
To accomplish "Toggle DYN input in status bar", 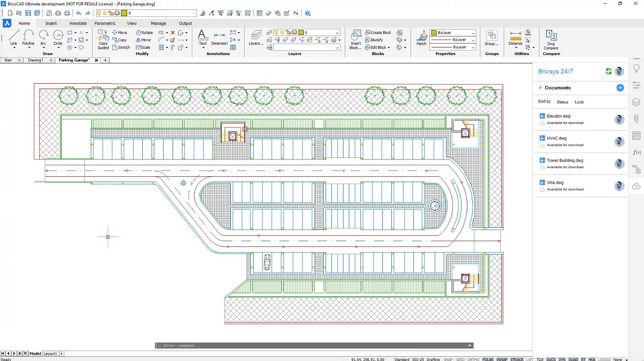I will [x=562, y=359].
